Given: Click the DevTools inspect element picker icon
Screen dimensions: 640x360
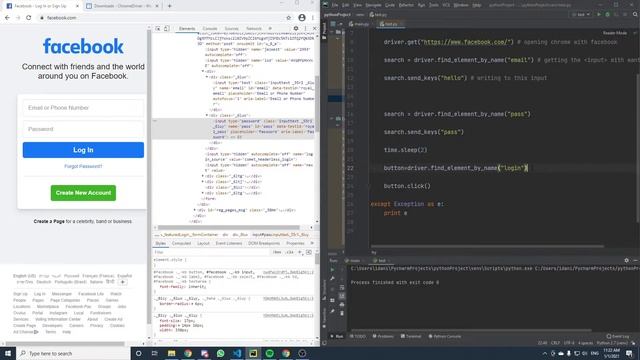Looking at the screenshot, I should click(x=158, y=29).
